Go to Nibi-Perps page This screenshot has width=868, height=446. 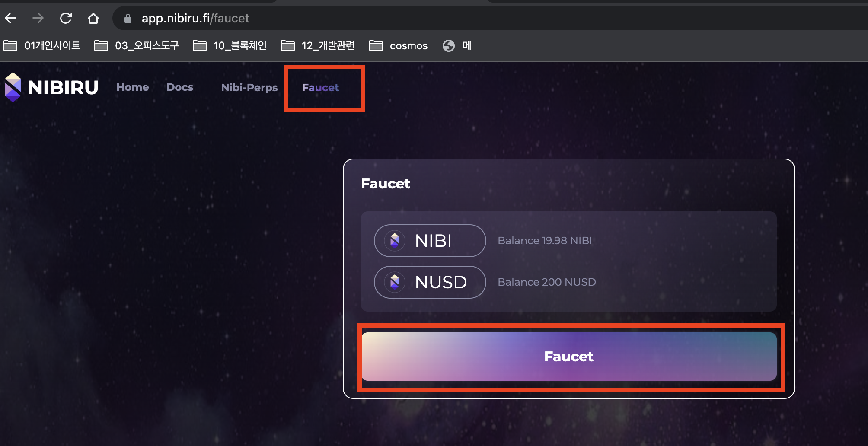pos(249,88)
